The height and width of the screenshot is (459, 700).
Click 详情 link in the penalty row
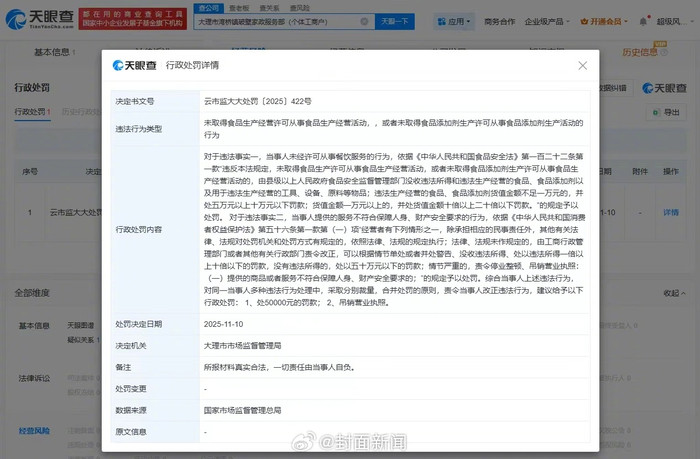point(670,212)
